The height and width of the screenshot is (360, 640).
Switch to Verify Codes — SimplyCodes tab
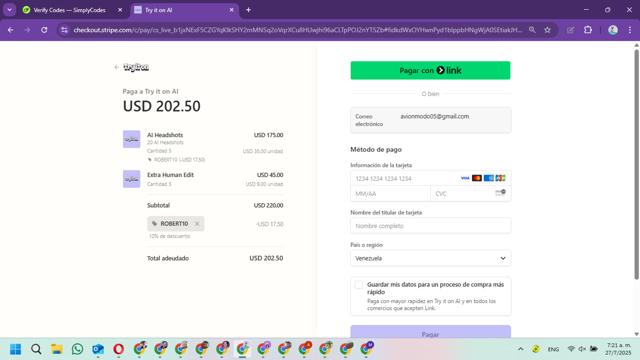(69, 10)
